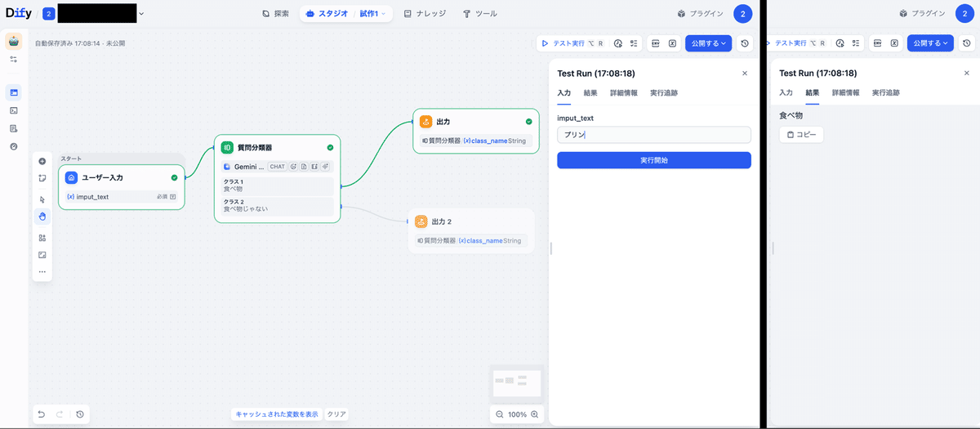This screenshot has height=429, width=980.
Task: Expand the 試作1 app dropdown
Action: coord(373,14)
